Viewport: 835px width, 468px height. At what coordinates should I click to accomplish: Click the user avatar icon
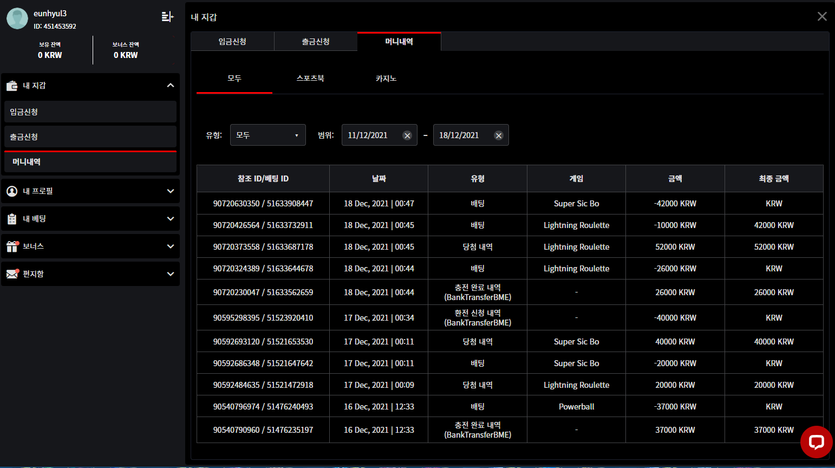(17, 19)
